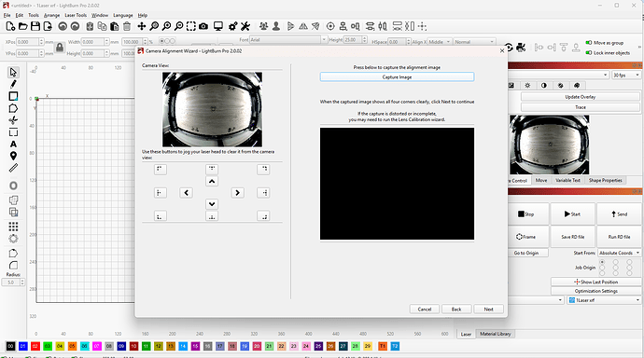644x358 pixels.
Task: Open a file with the folder icon
Action: point(23,26)
